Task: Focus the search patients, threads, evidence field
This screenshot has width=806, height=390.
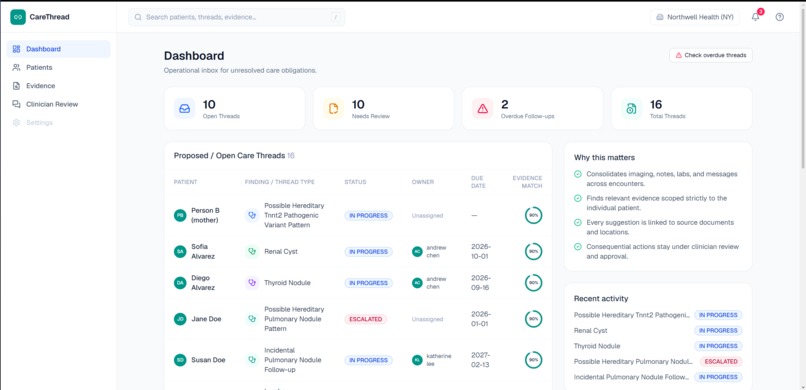Action: pyautogui.click(x=236, y=17)
